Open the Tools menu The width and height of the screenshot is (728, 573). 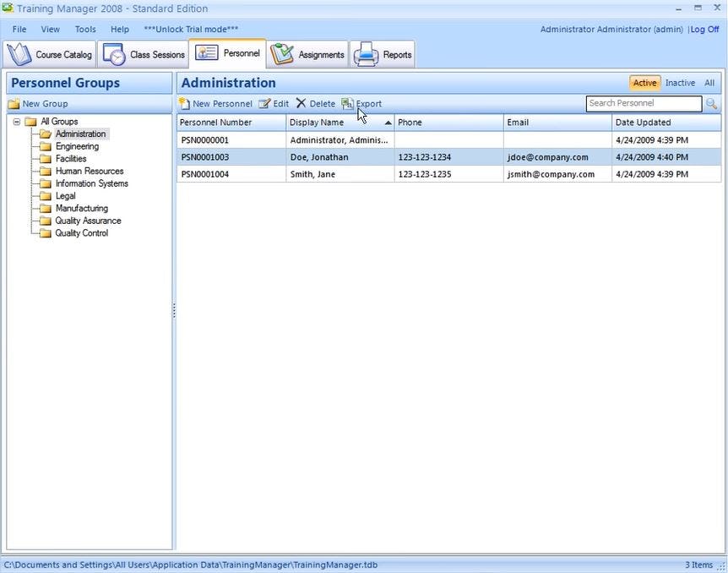pos(84,29)
